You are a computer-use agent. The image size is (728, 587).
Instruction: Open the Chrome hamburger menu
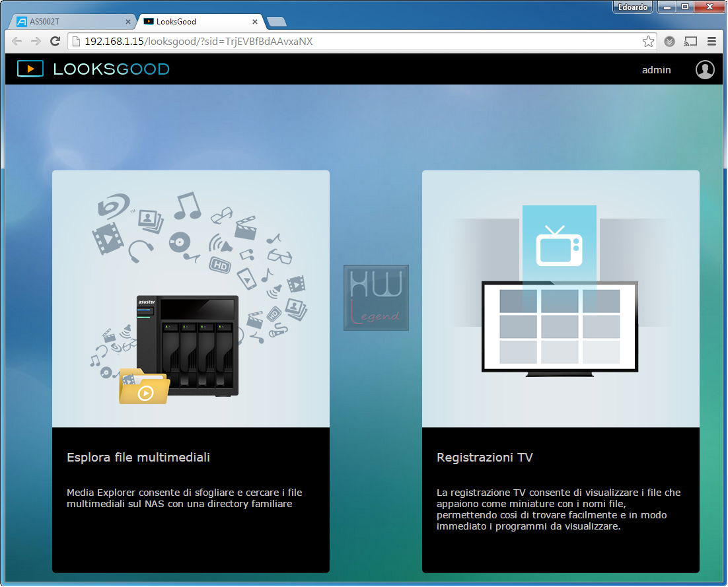711,42
